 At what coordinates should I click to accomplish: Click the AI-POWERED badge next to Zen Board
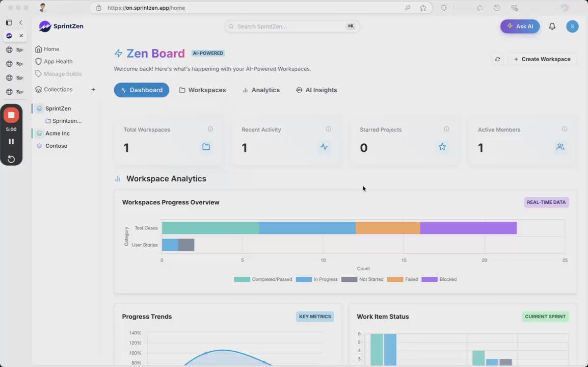[x=208, y=54]
